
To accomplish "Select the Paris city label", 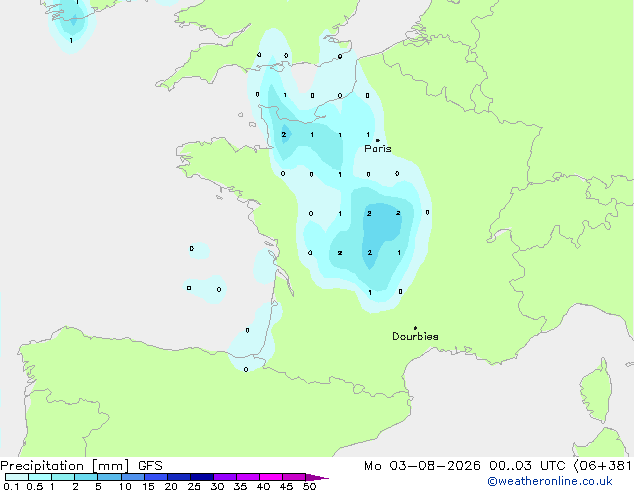I will tap(378, 149).
